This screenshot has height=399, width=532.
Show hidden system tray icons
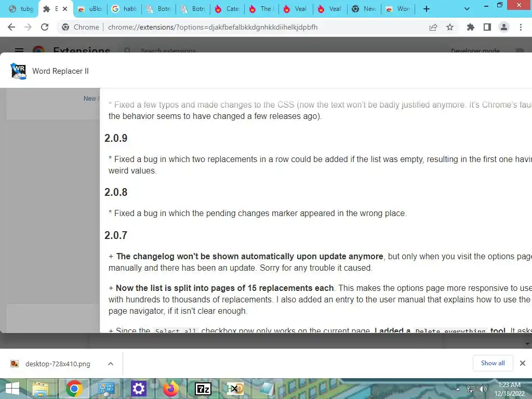tap(458, 389)
